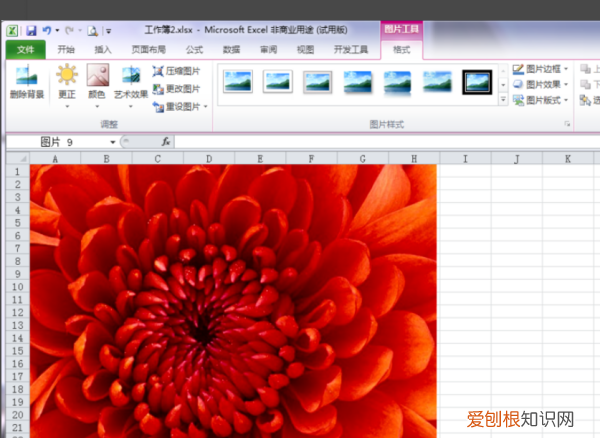Image resolution: width=600 pixels, height=438 pixels.
Task: Select column K header
Action: pyautogui.click(x=568, y=158)
